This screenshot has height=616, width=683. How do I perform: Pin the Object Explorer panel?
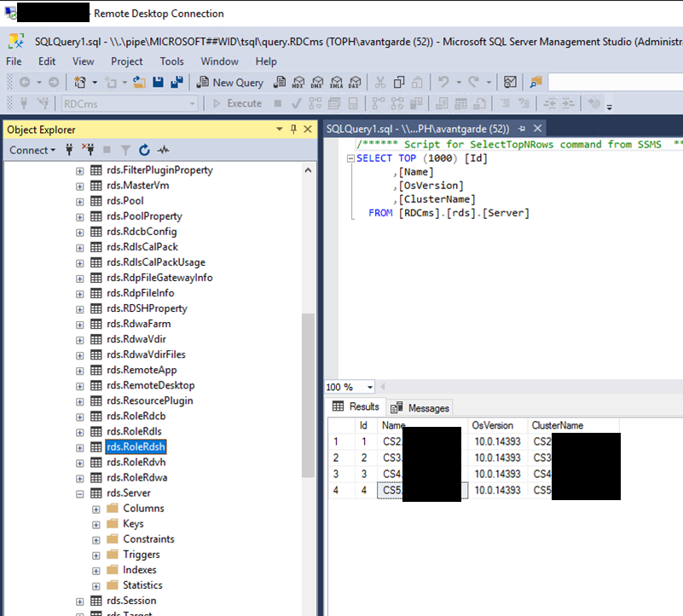pyautogui.click(x=293, y=130)
